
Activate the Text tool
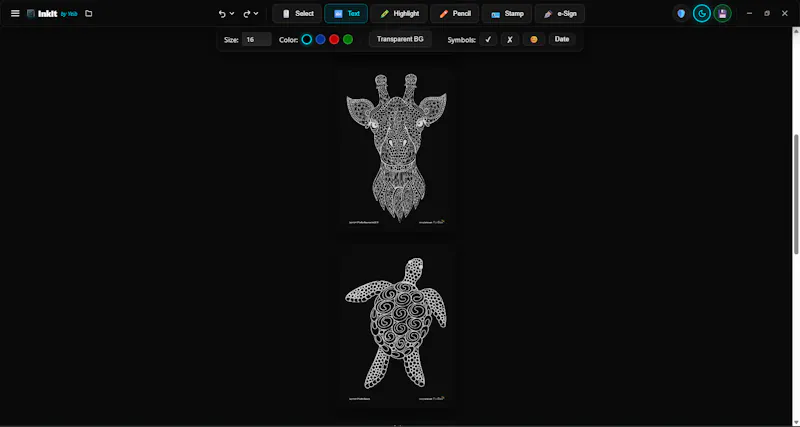click(346, 14)
